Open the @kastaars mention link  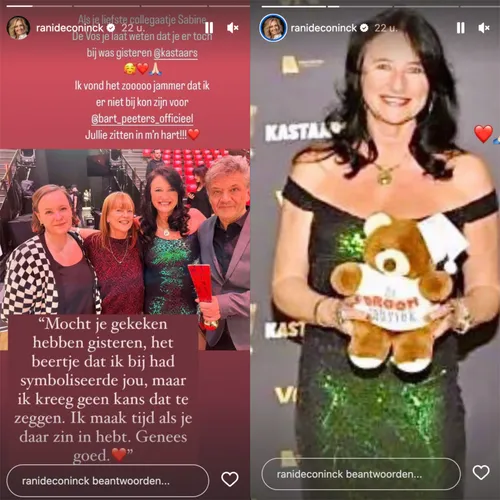click(x=176, y=53)
